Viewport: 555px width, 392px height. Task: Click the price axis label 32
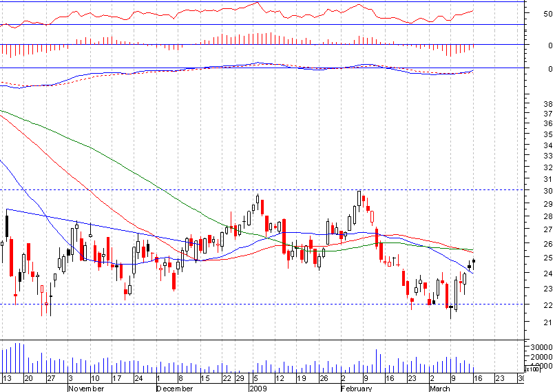pos(548,167)
